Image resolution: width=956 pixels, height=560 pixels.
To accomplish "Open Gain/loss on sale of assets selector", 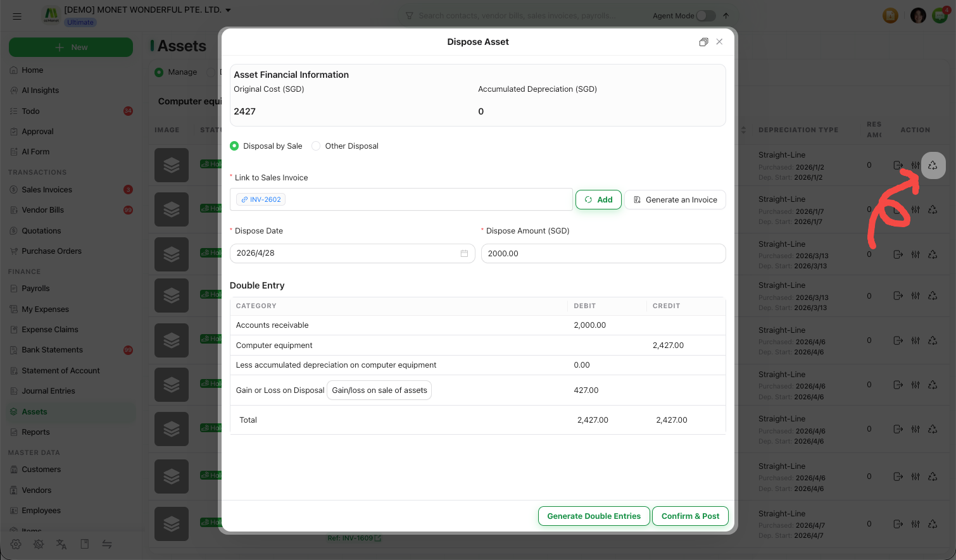I will 379,390.
